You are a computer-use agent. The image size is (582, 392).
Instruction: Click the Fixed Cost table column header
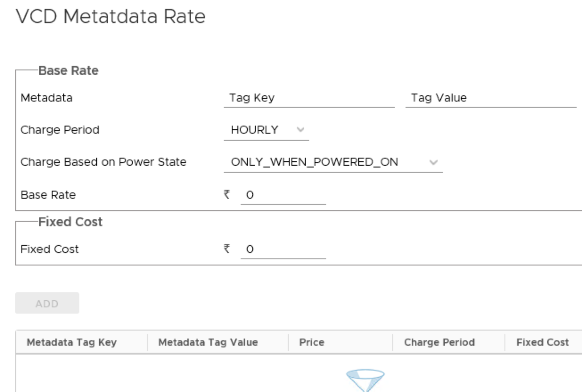pos(542,343)
